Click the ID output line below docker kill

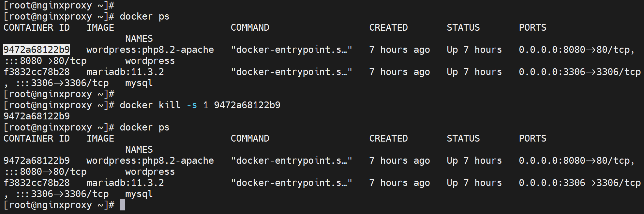[x=37, y=116]
